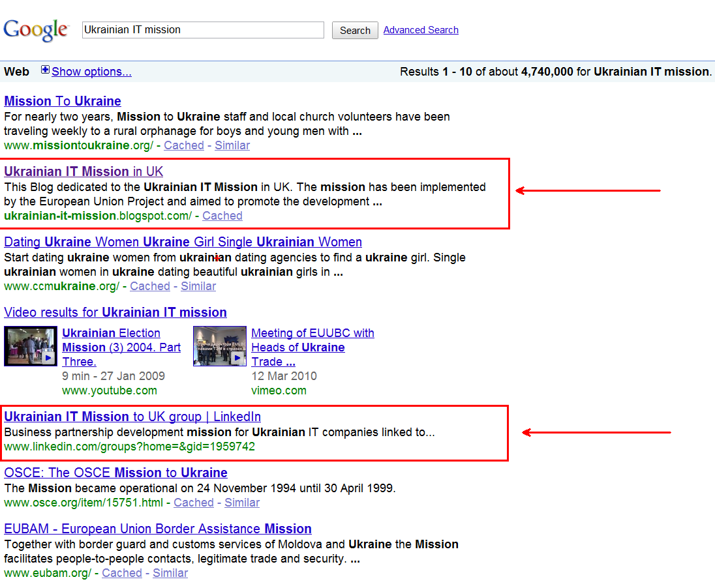The height and width of the screenshot is (588, 715).
Task: Open Video results for Ukrainian IT mission
Action: [115, 312]
